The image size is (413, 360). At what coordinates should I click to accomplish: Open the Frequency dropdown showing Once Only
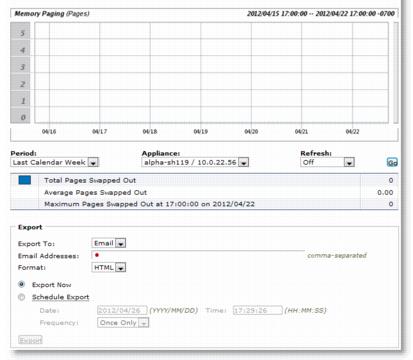pyautogui.click(x=123, y=323)
